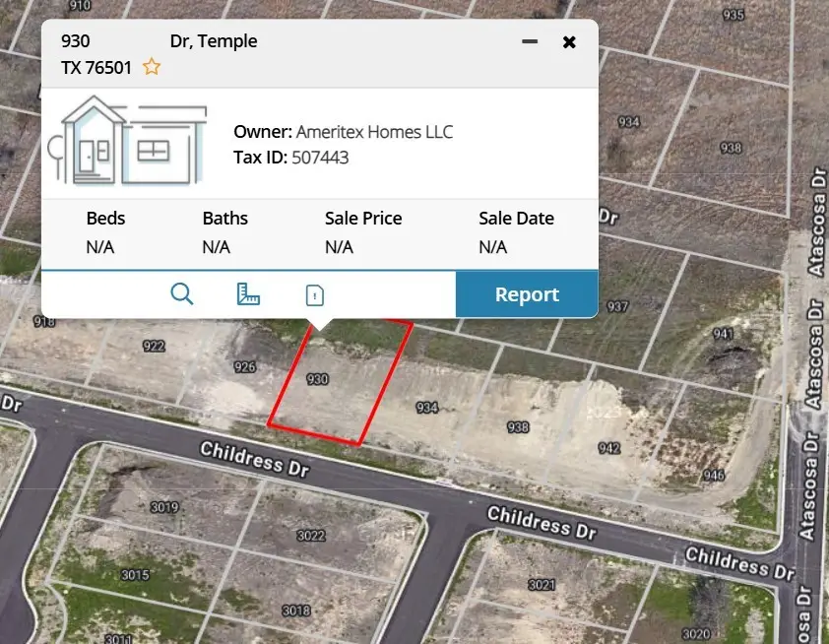The height and width of the screenshot is (644, 829).
Task: Star the property as favorite
Action: tap(152, 67)
